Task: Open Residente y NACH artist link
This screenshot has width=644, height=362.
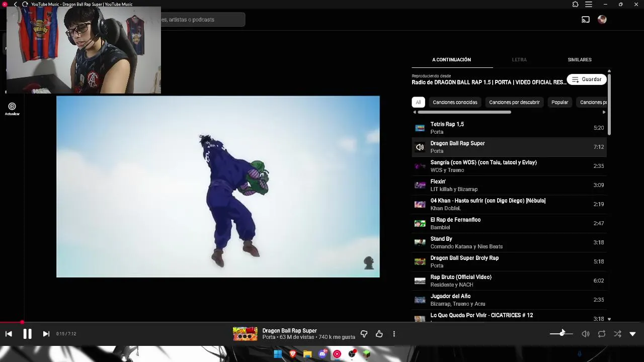Action: click(452, 285)
